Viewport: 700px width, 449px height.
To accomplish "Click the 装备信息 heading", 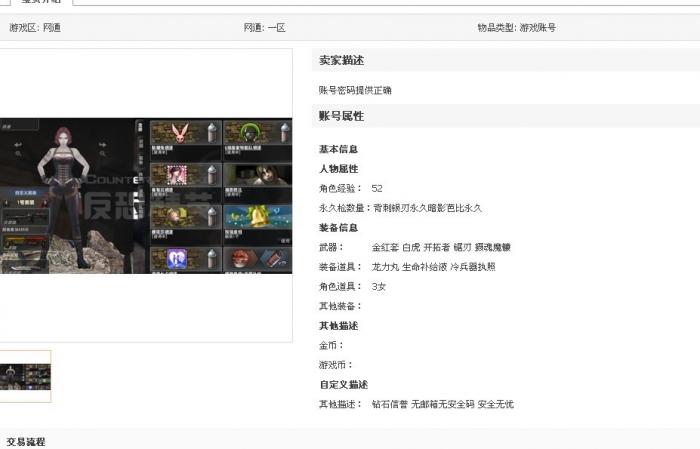I will tap(338, 228).
